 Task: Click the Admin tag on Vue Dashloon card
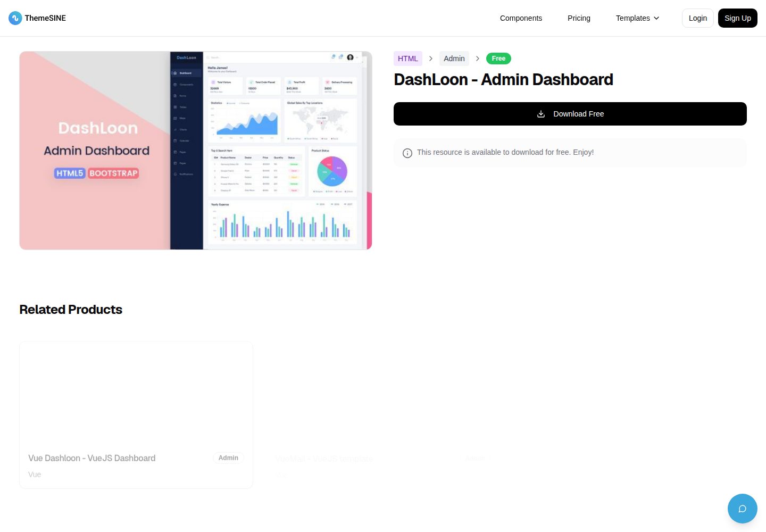click(x=228, y=458)
